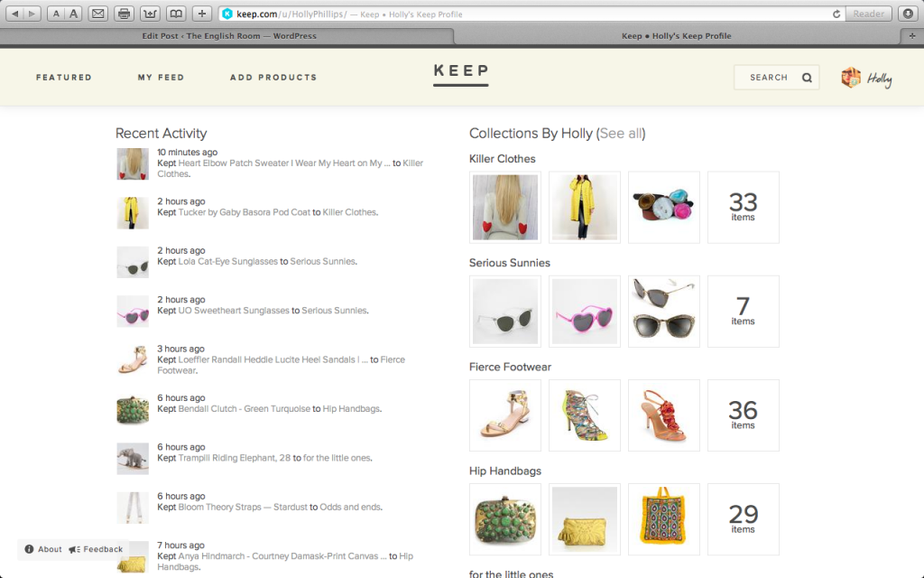Click double sunglasses thumbnail in Serious Sunnies
The image size is (924, 578).
[x=663, y=311]
